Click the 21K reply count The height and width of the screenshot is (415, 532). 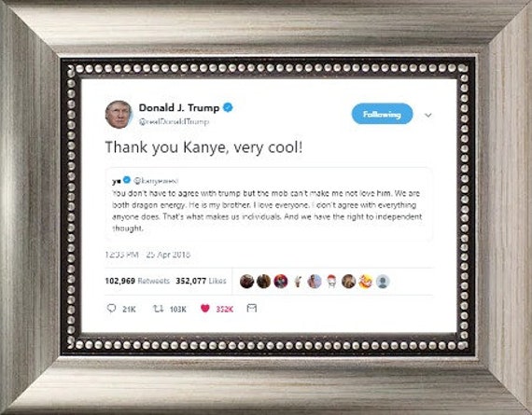130,309
